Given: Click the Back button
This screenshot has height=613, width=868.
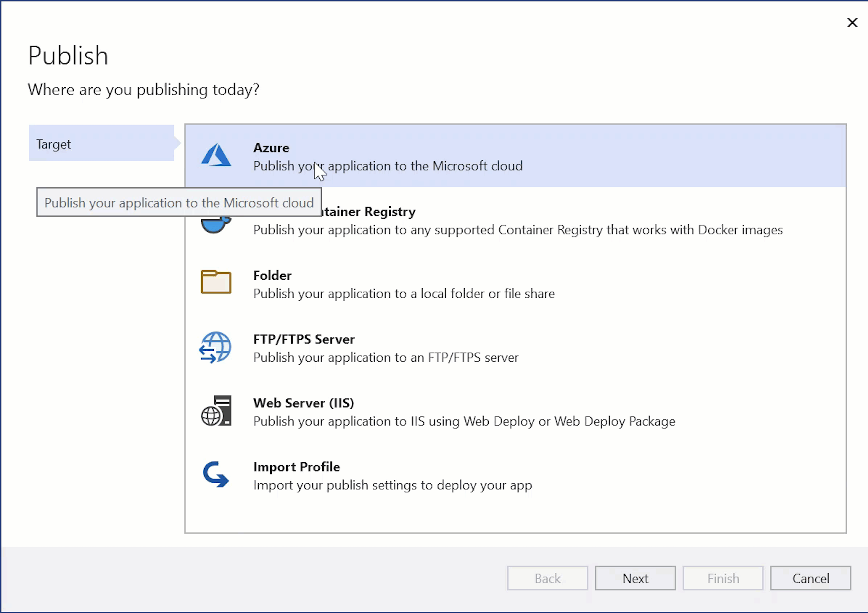Looking at the screenshot, I should [547, 578].
